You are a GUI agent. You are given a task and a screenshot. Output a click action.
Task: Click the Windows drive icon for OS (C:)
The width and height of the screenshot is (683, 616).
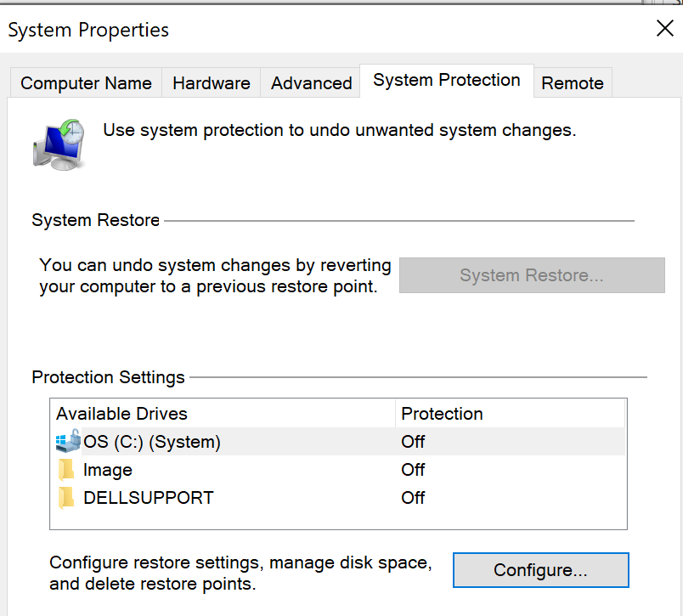point(68,442)
